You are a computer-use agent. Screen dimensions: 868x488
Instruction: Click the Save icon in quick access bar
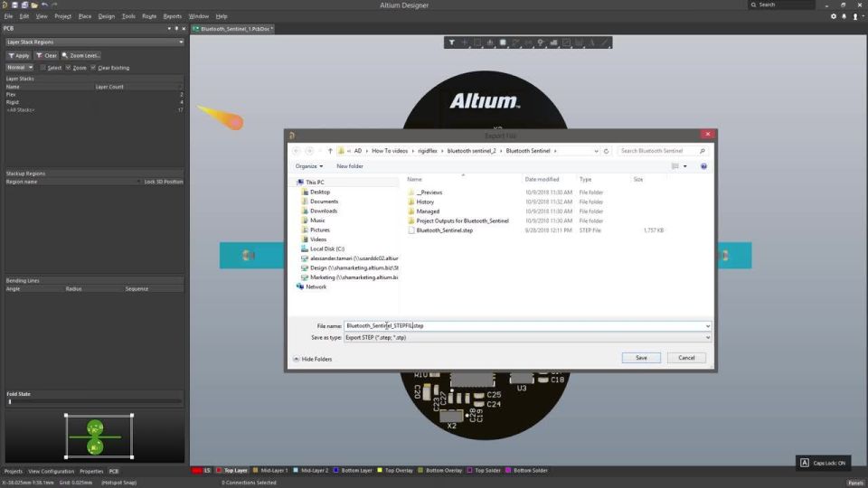[x=15, y=5]
